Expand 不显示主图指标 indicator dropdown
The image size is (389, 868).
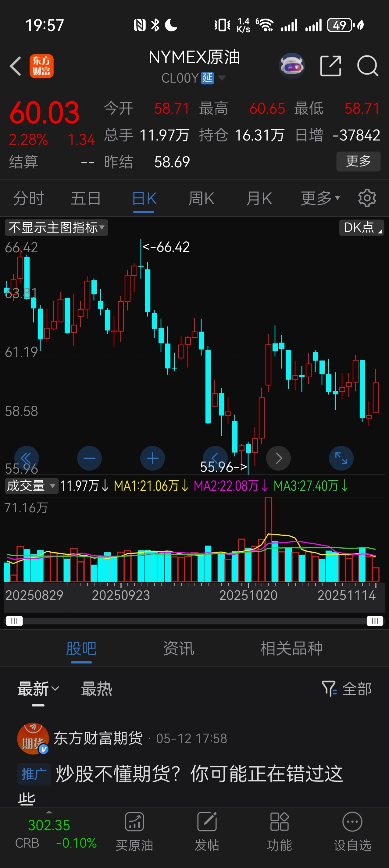tap(56, 227)
